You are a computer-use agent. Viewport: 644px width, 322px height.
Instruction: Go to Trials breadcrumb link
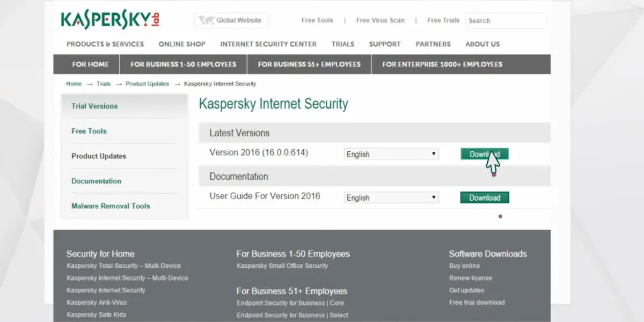click(104, 84)
